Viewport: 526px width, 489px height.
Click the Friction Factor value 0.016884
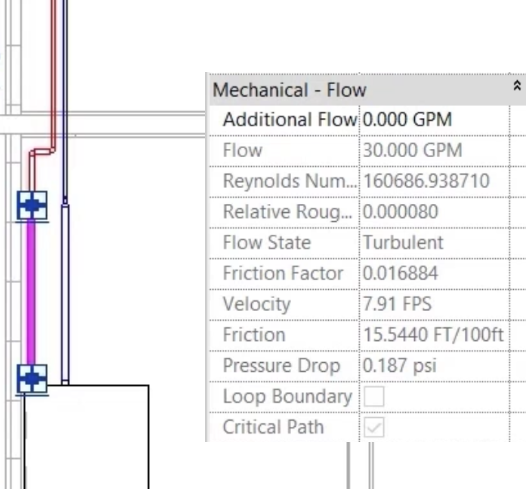[x=401, y=273]
